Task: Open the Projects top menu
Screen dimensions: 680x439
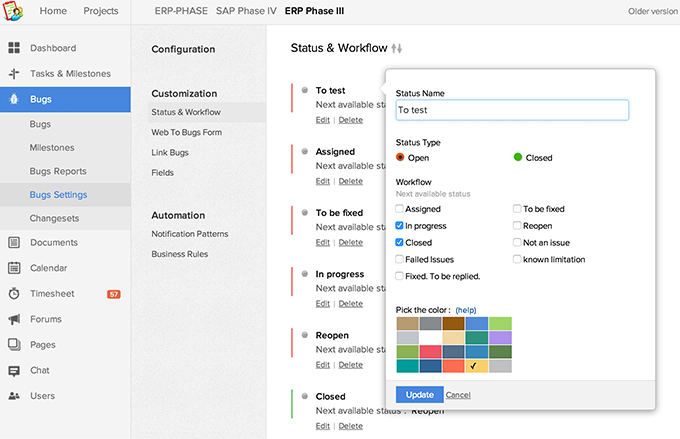Action: click(x=100, y=11)
